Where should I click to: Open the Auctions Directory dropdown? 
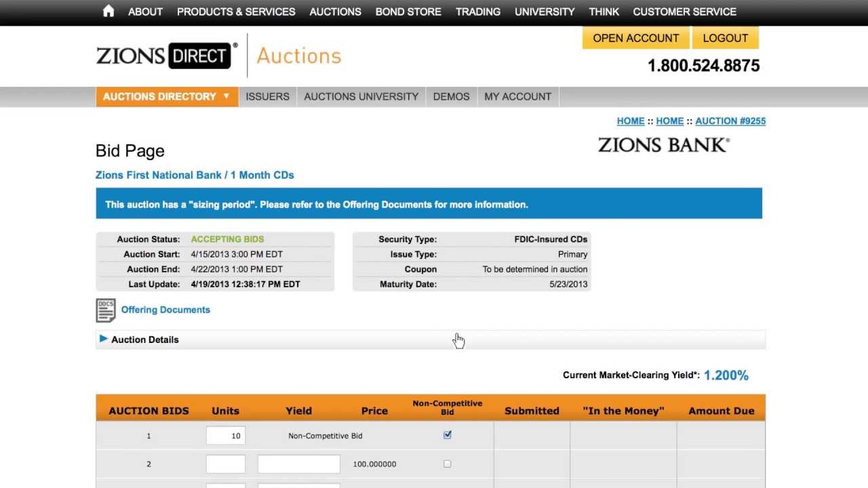167,96
